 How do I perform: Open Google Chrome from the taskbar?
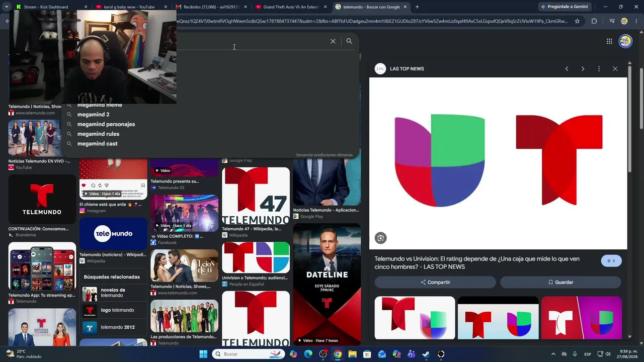tap(338, 354)
